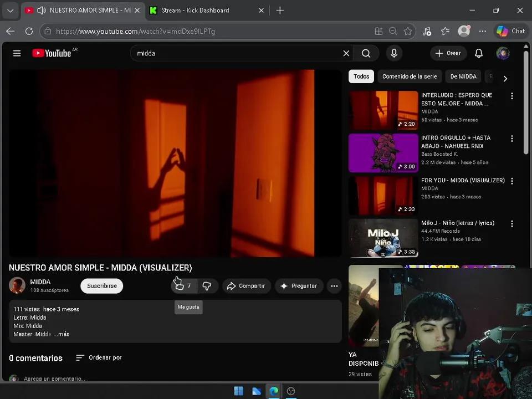Select the De MIDDA filter chip

pos(463,76)
